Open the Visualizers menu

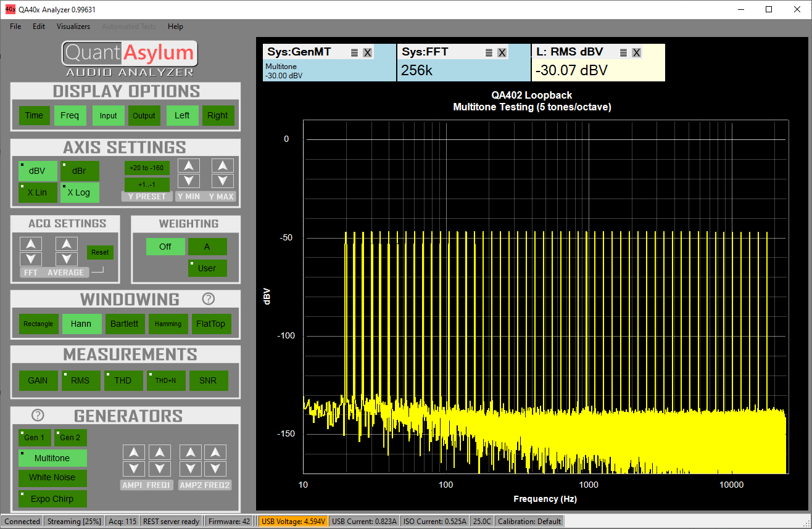point(73,27)
